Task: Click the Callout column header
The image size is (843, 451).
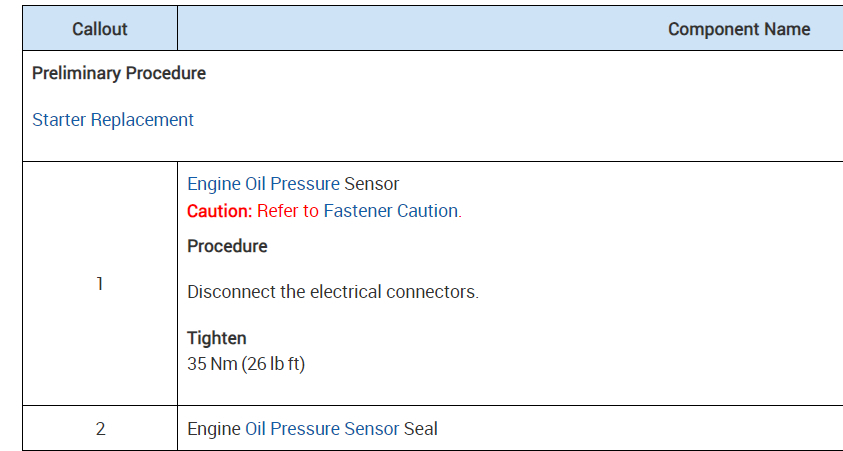Action: click(100, 29)
